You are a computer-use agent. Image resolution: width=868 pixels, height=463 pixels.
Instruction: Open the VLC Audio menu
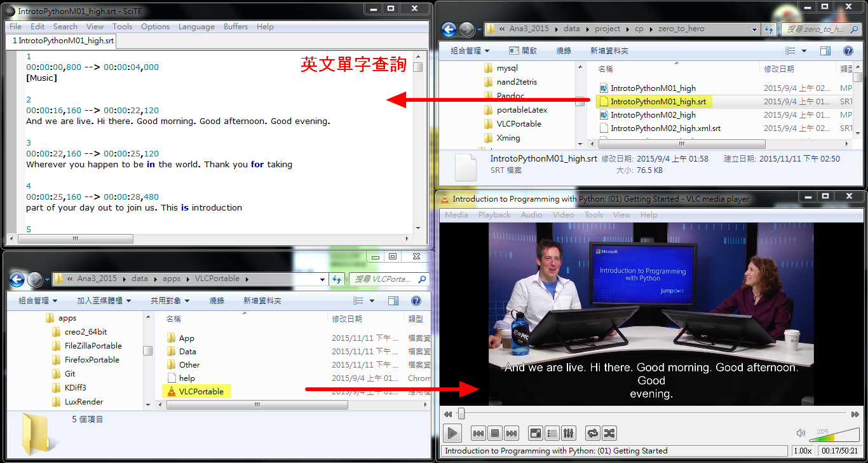point(532,215)
